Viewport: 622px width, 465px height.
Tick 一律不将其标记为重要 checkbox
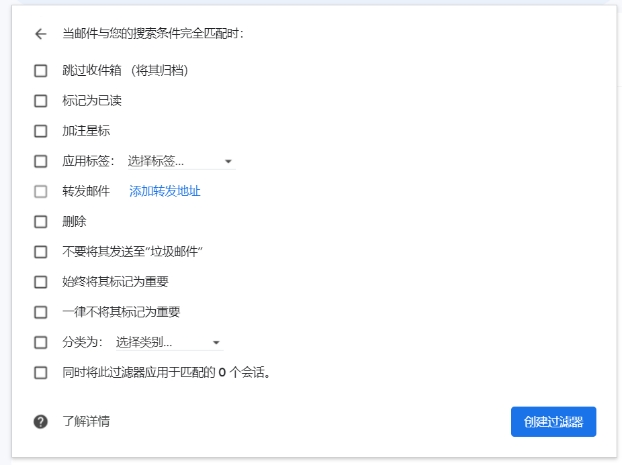coord(40,312)
